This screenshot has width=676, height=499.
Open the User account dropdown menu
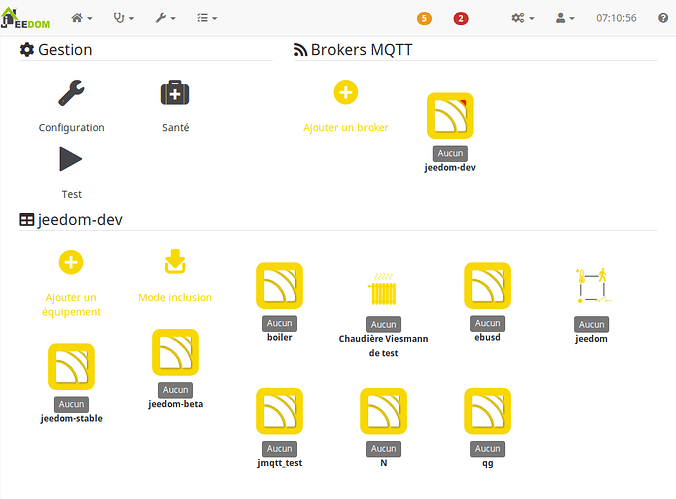click(x=565, y=18)
